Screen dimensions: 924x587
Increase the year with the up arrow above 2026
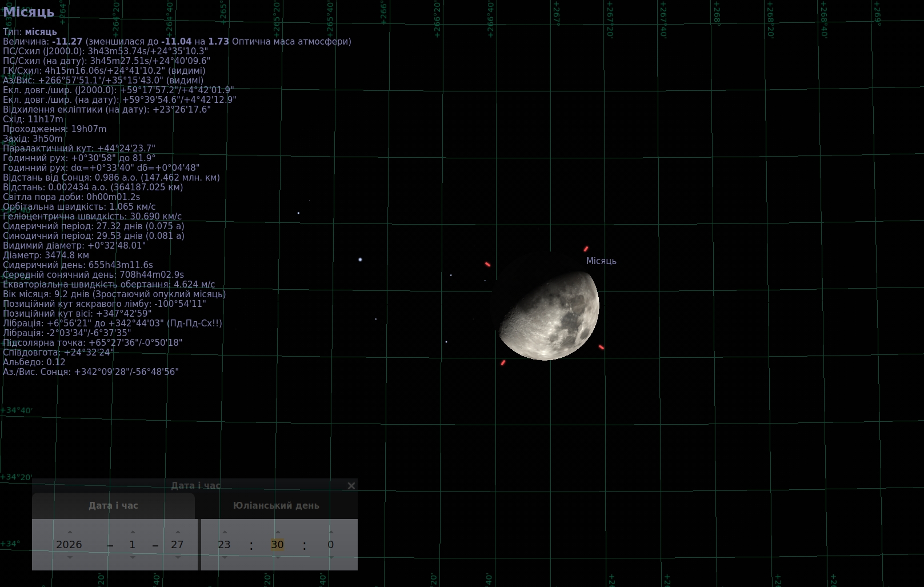70,532
